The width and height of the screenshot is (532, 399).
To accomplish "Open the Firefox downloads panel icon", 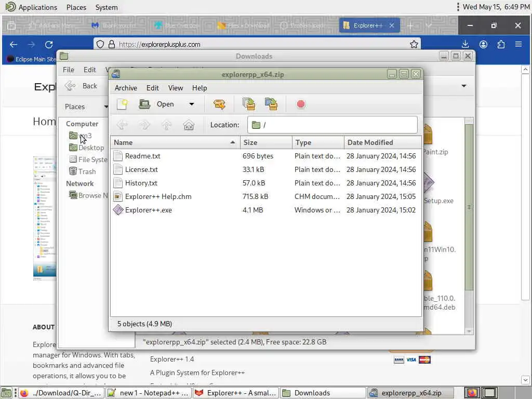I will click(465, 45).
